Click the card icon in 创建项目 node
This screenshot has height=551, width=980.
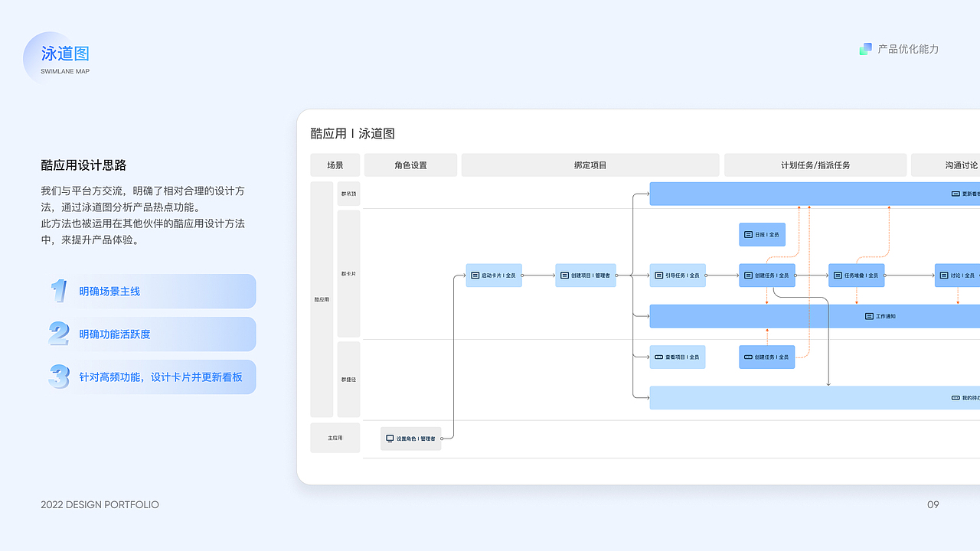pyautogui.click(x=564, y=275)
